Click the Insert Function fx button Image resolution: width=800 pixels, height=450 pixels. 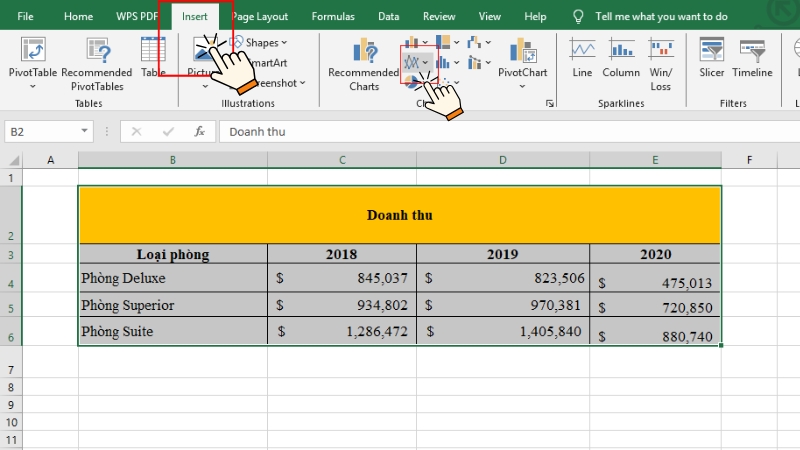[199, 131]
